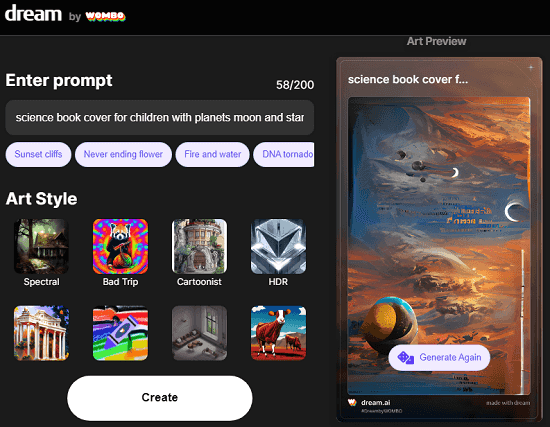550x427 pixels.
Task: Select the colorful crayon art style
Action: coord(120,333)
